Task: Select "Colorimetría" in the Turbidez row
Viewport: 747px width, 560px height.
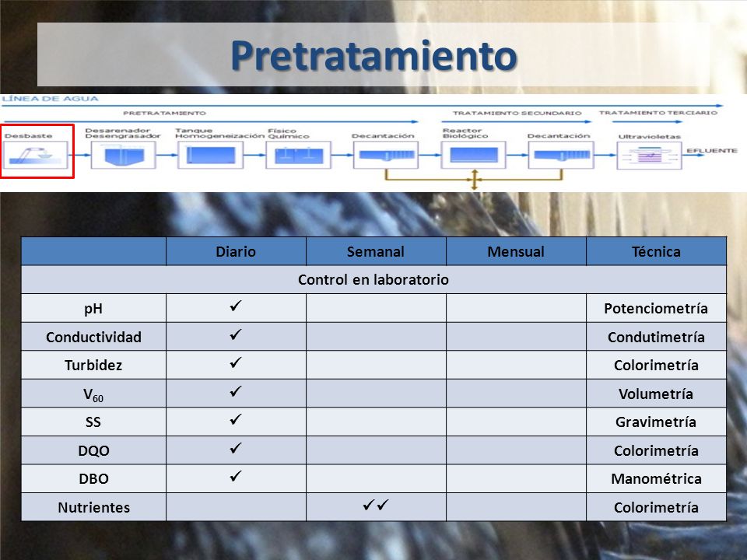Action: 656,365
